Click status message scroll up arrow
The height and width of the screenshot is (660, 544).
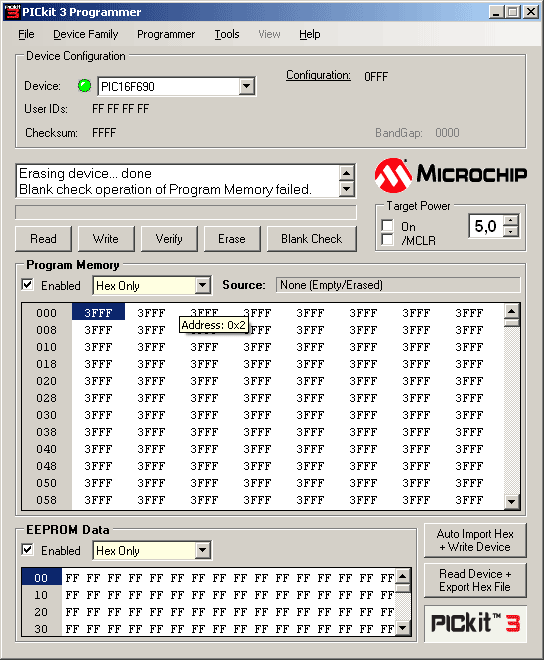tap(347, 173)
